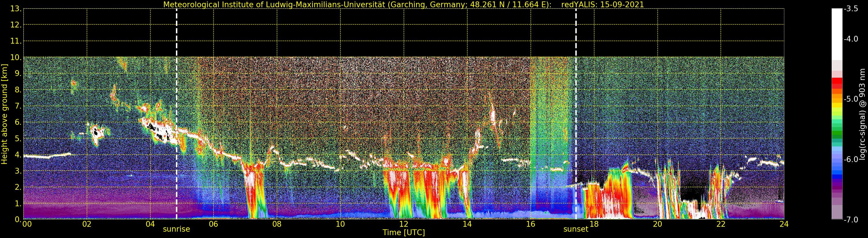
Task: Click the time axis tick label 12
Action: [x=404, y=224]
